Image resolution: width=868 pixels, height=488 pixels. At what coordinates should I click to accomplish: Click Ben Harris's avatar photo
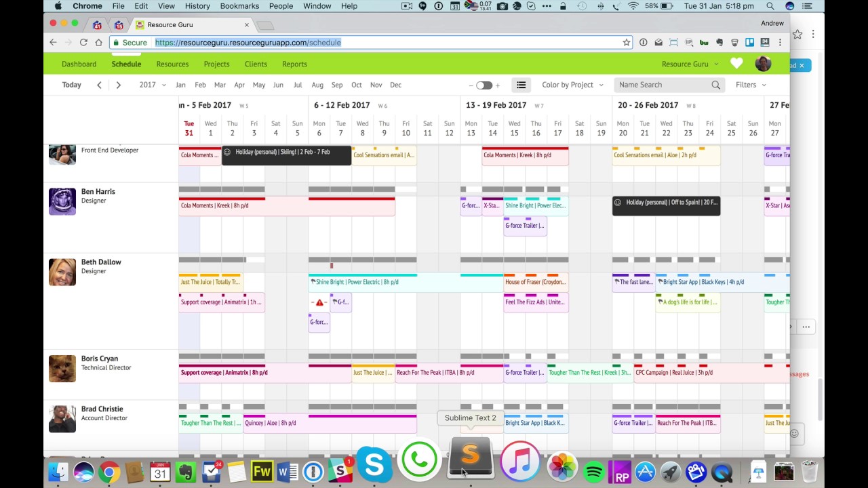(62, 201)
